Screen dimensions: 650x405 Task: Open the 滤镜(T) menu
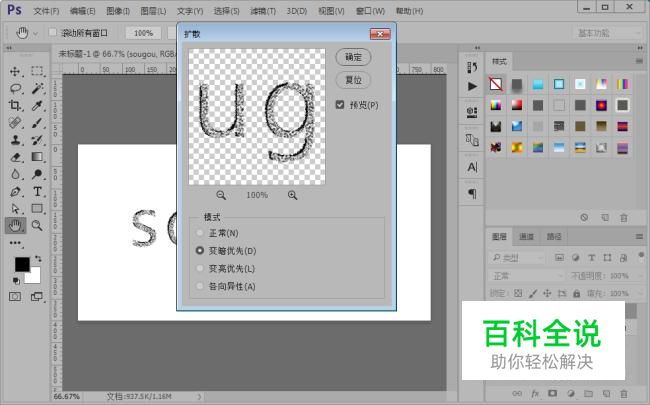(262, 11)
